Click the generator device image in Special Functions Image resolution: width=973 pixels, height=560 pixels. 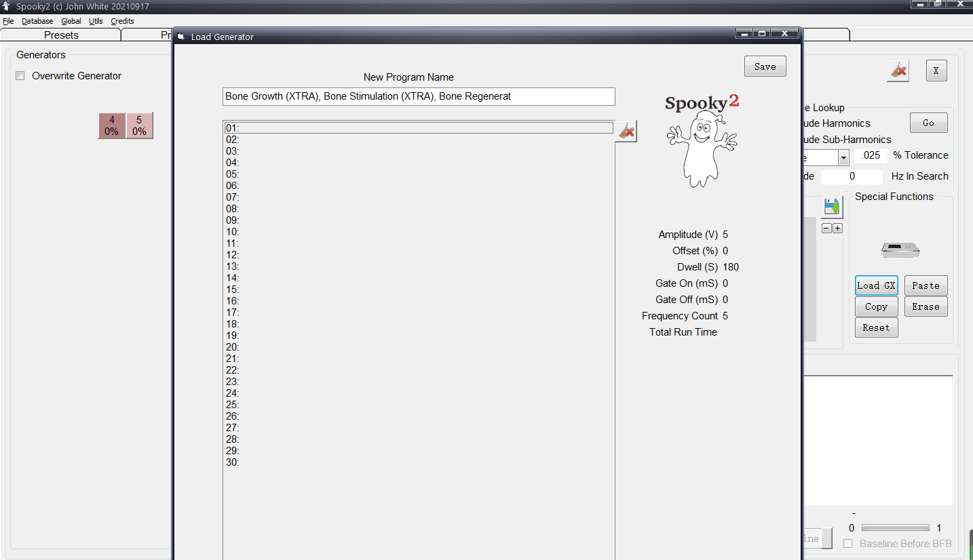[x=900, y=250]
